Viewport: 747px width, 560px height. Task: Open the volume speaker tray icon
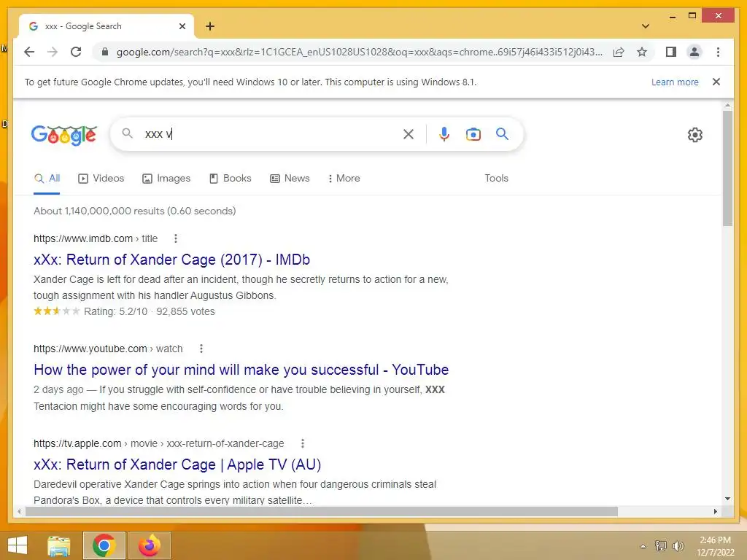678,546
